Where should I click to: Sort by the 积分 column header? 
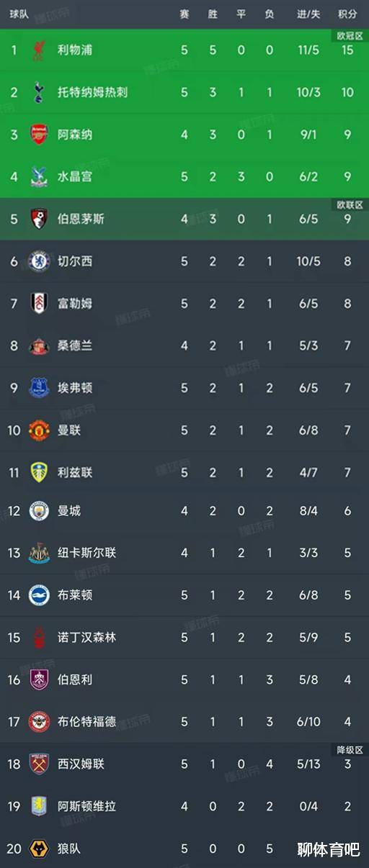[x=347, y=14]
